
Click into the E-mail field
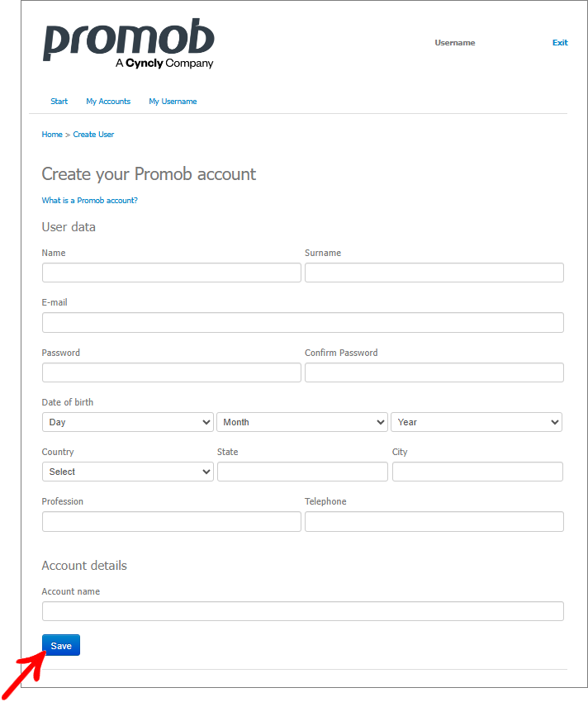(303, 322)
